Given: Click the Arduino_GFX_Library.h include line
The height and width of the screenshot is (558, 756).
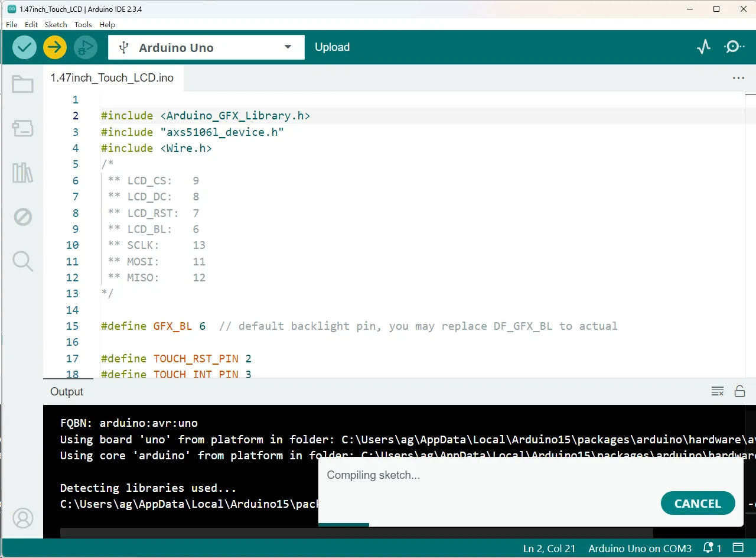Looking at the screenshot, I should coord(206,116).
